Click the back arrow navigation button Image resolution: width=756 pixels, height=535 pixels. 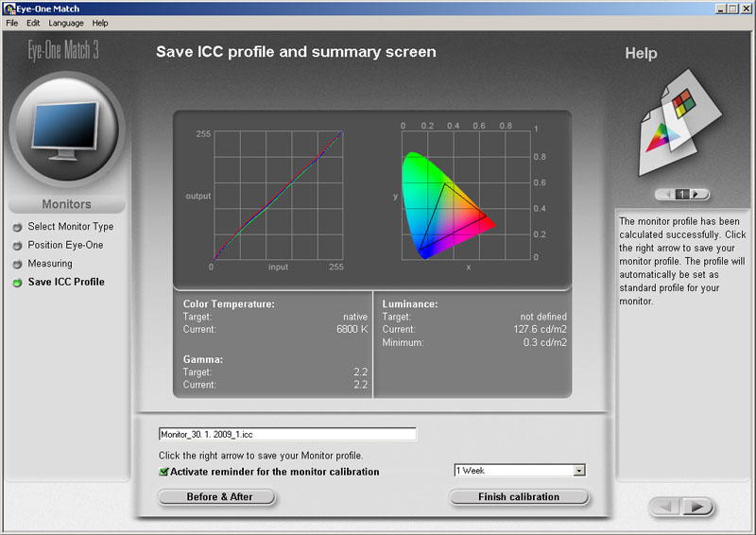coord(665,507)
